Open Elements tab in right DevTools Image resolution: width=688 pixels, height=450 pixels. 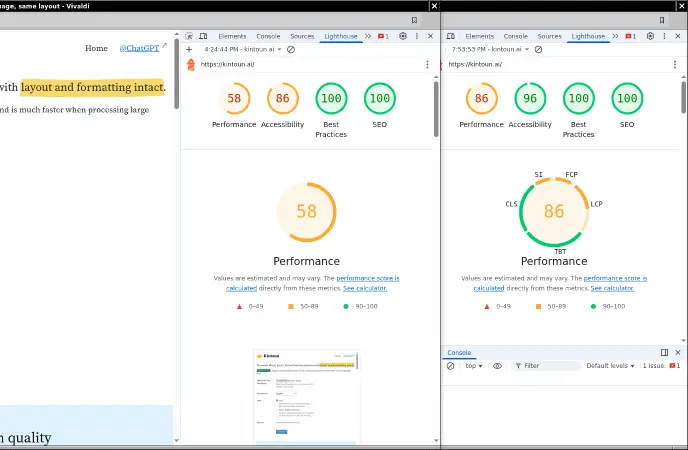480,36
